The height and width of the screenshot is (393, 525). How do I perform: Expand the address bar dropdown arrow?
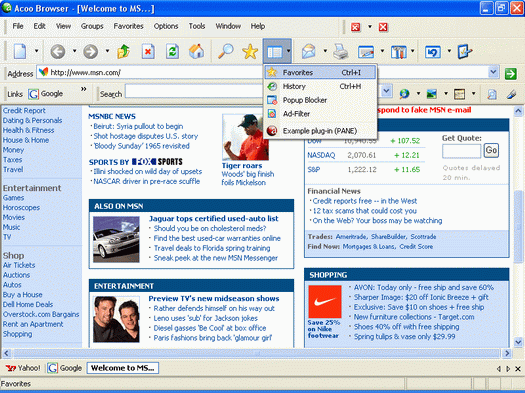coord(493,72)
